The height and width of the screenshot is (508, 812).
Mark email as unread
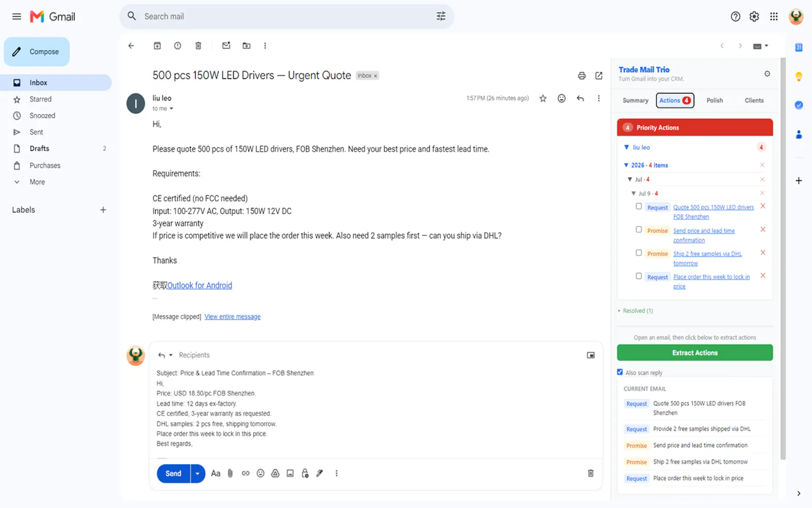226,46
